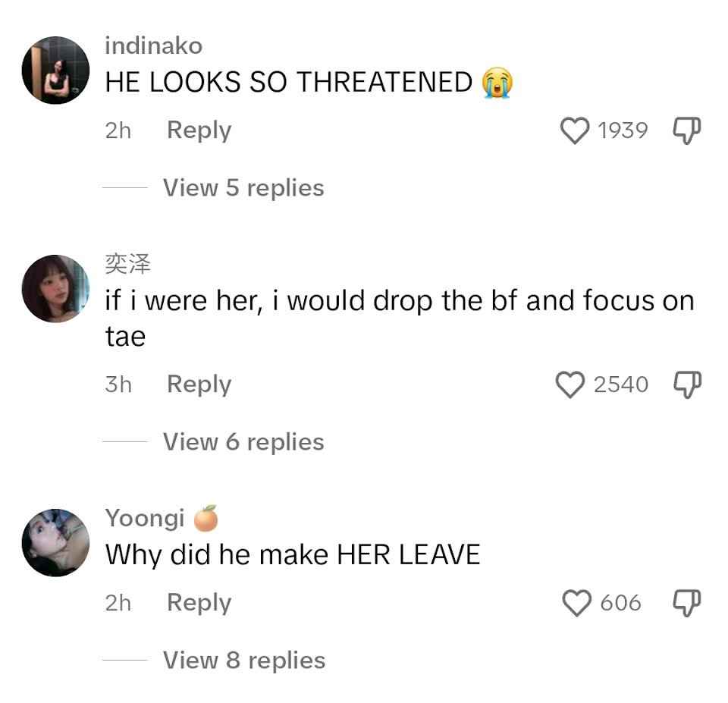Open indinako's profile picture

pyautogui.click(x=55, y=70)
